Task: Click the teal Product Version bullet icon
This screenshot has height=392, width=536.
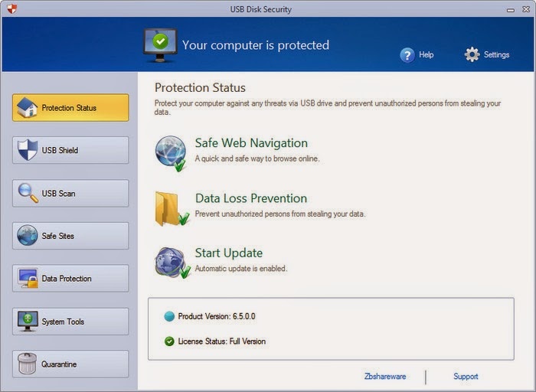Action: click(x=169, y=316)
